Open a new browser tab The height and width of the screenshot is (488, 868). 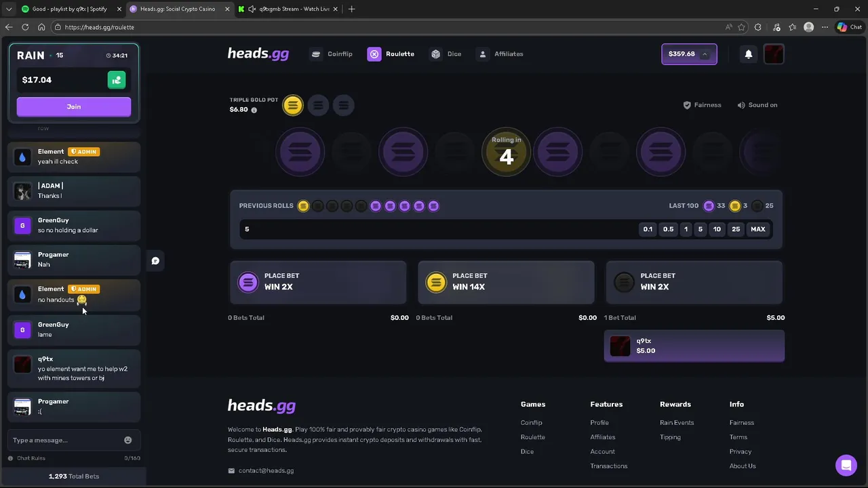[x=351, y=9]
